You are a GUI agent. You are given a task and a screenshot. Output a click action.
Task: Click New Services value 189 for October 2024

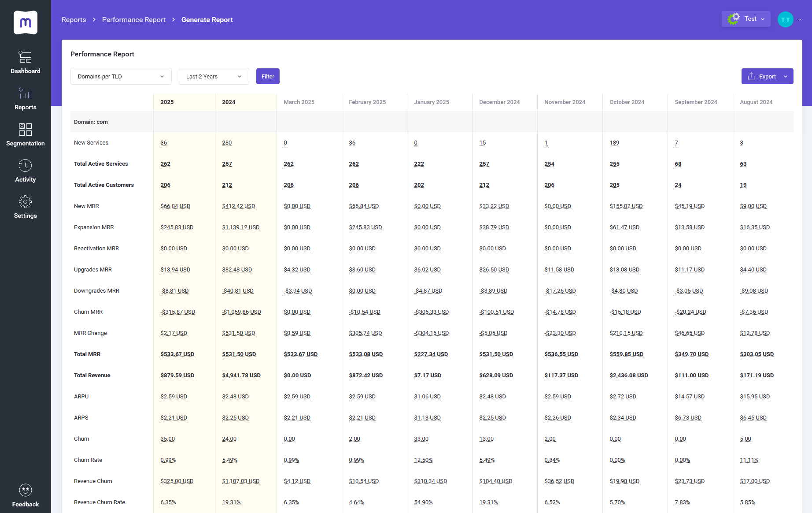click(614, 143)
